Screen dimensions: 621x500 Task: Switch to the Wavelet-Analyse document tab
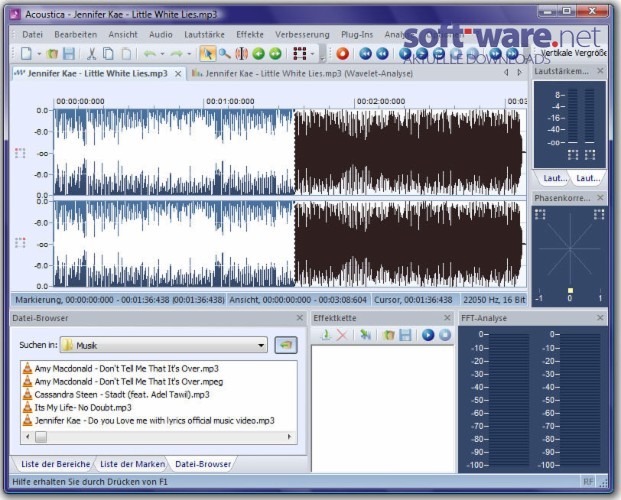pos(302,73)
